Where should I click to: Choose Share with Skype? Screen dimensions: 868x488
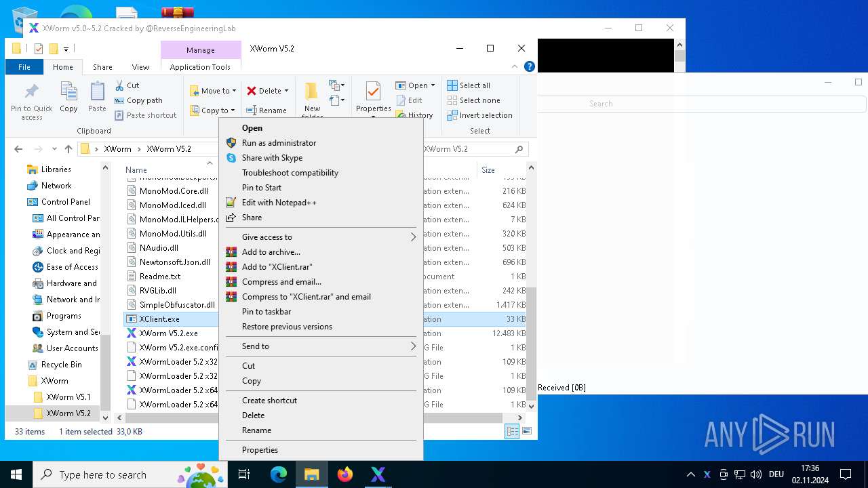point(321,158)
